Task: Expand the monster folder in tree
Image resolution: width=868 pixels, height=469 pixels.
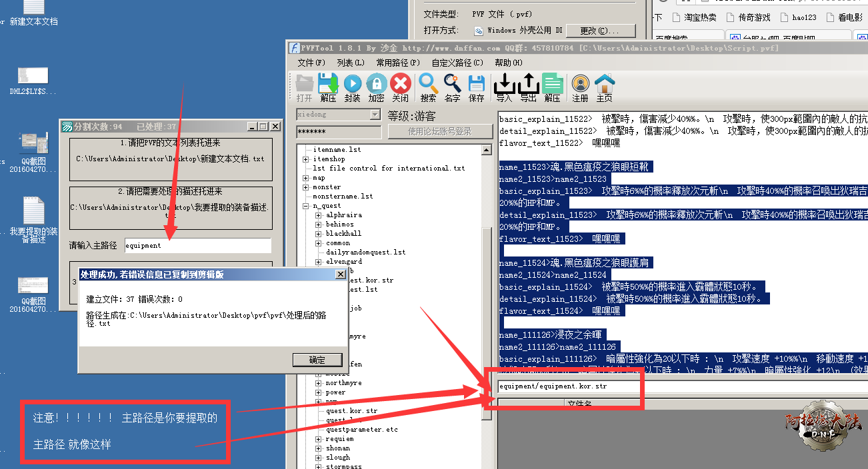Action: (306, 187)
